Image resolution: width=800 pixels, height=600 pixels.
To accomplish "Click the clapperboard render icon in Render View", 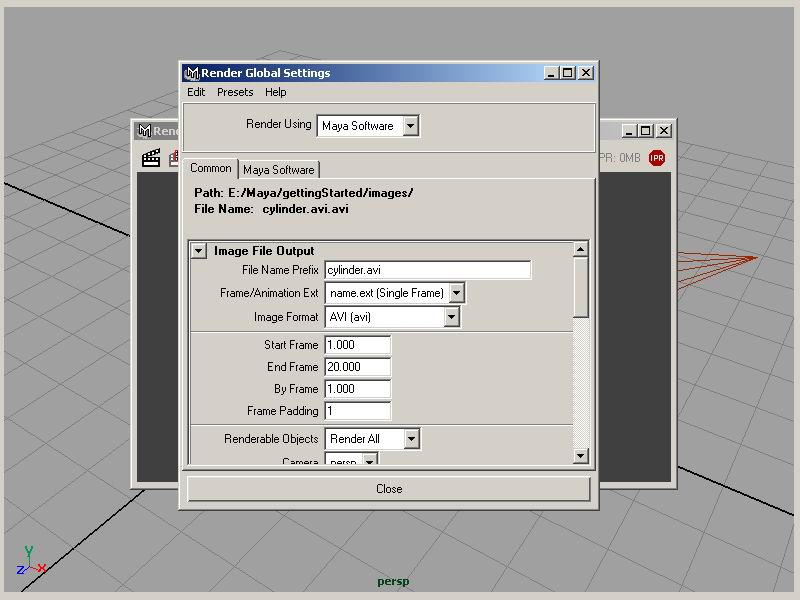I will [151, 158].
